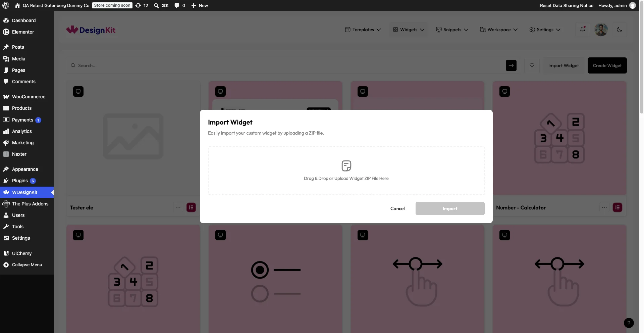This screenshot has height=333, width=644.
Task: Expand the Workspace dropdown
Action: click(x=499, y=30)
